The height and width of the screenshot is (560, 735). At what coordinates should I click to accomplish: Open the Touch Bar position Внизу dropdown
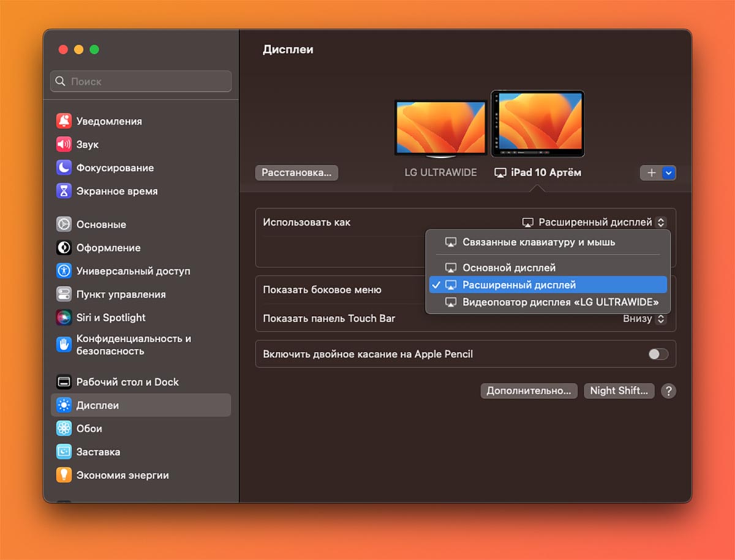pos(644,318)
